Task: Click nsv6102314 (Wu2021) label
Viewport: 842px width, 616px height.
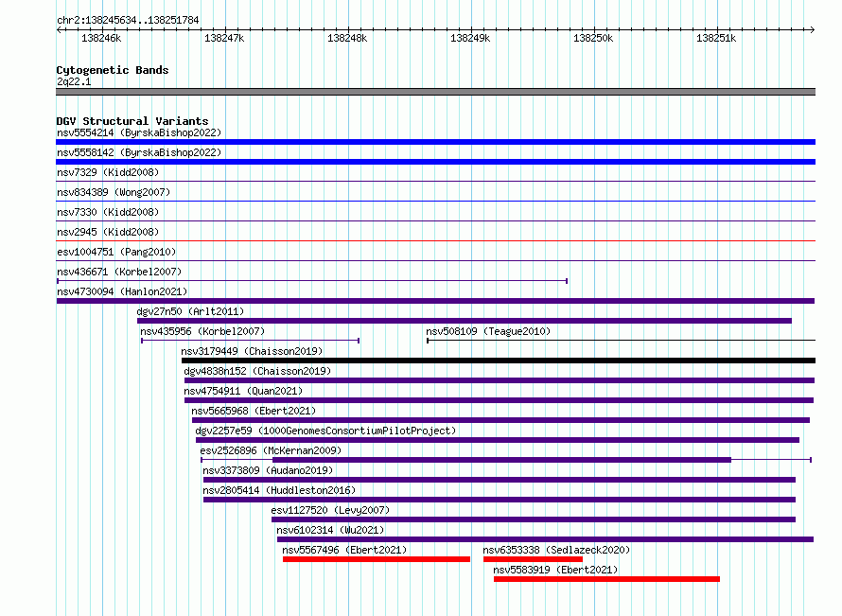Action: tap(330, 530)
